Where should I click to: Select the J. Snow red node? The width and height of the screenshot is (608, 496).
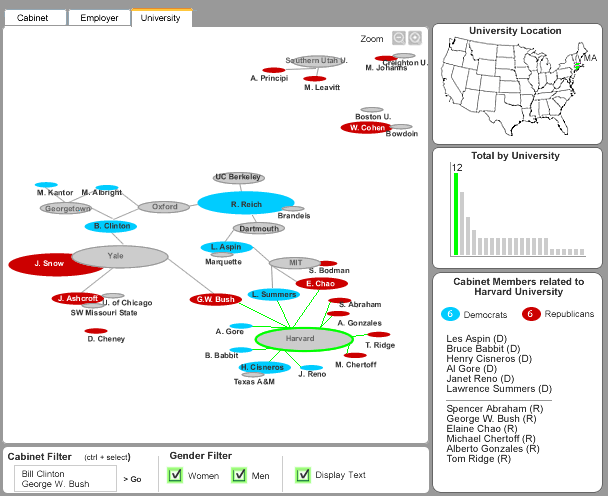tap(48, 264)
